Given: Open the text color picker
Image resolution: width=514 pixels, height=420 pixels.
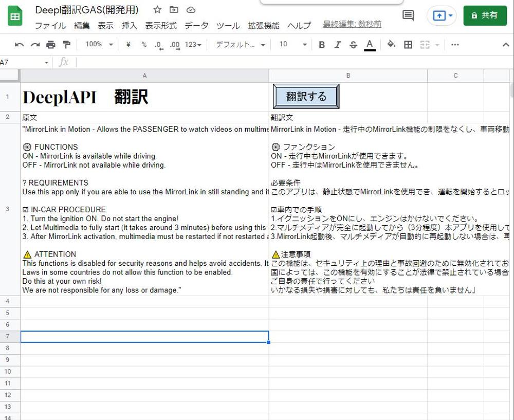Looking at the screenshot, I should [x=370, y=45].
